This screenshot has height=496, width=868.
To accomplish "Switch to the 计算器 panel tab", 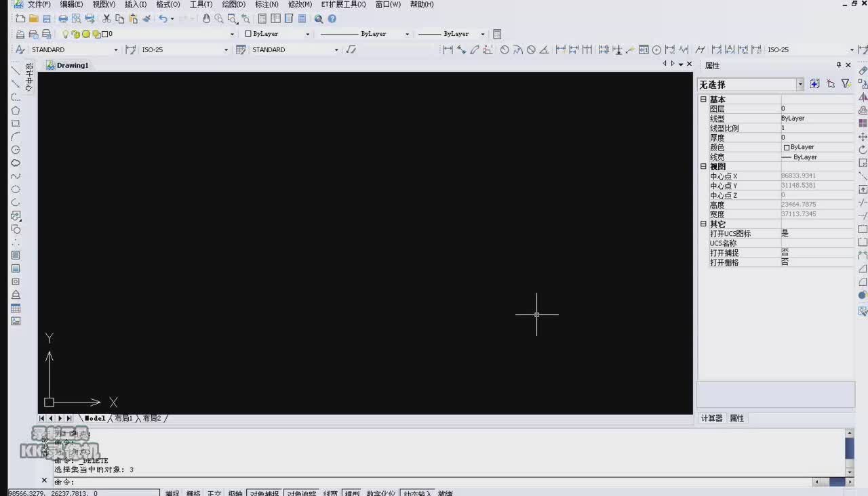I will tap(711, 419).
